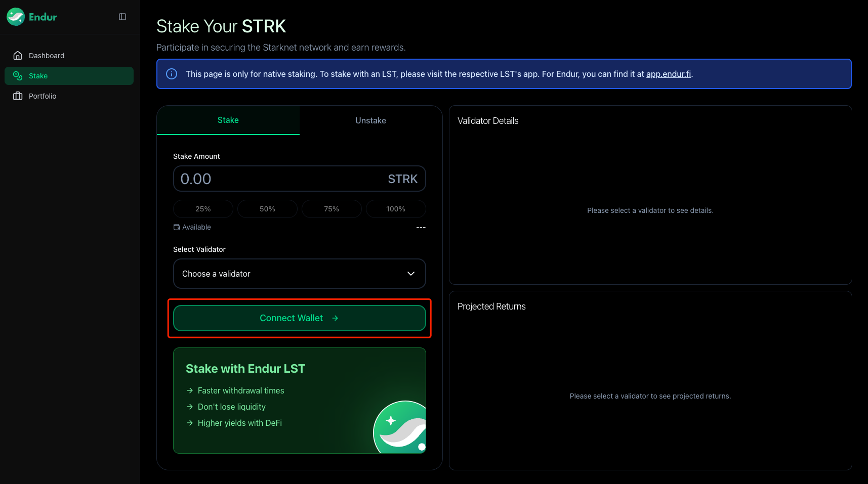Image resolution: width=868 pixels, height=484 pixels.
Task: Click the Don't lose liquidity text
Action: pyautogui.click(x=232, y=407)
